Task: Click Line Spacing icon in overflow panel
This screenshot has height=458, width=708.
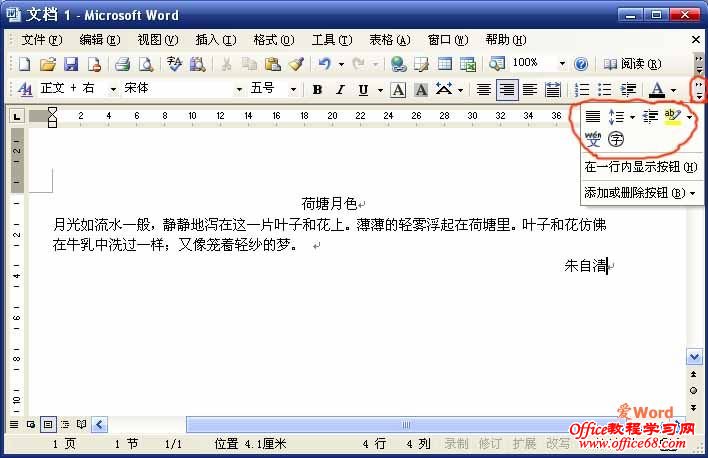Action: coord(616,117)
